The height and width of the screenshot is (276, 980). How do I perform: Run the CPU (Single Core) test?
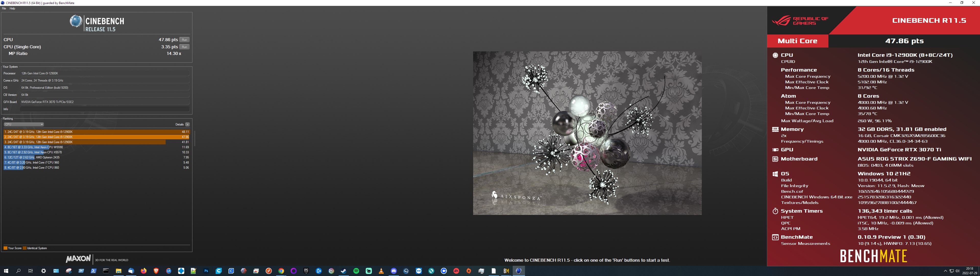(x=185, y=47)
